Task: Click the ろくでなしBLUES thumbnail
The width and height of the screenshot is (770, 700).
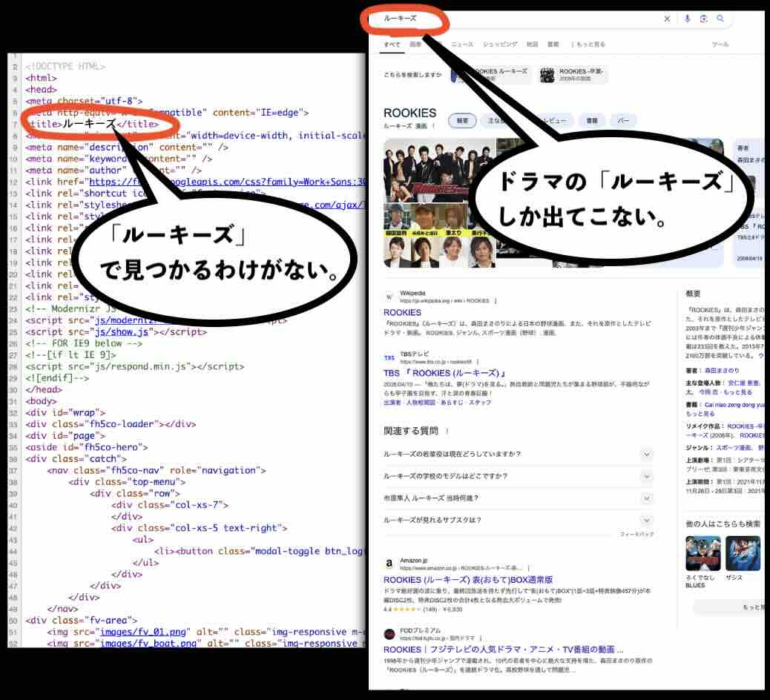Action: point(702,553)
